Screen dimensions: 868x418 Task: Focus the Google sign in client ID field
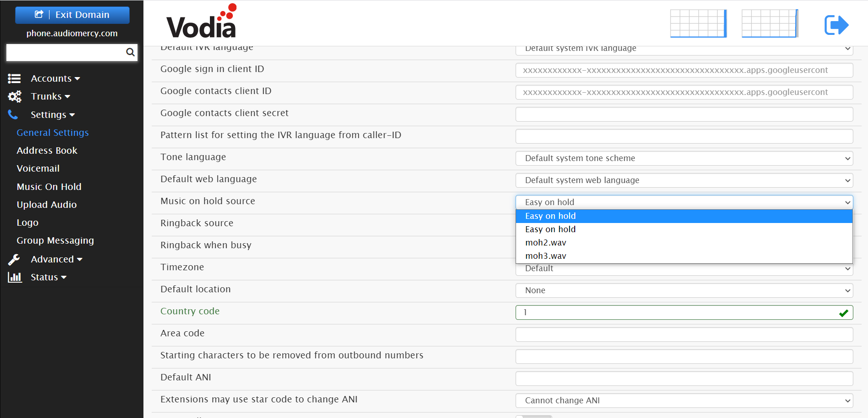coord(684,70)
